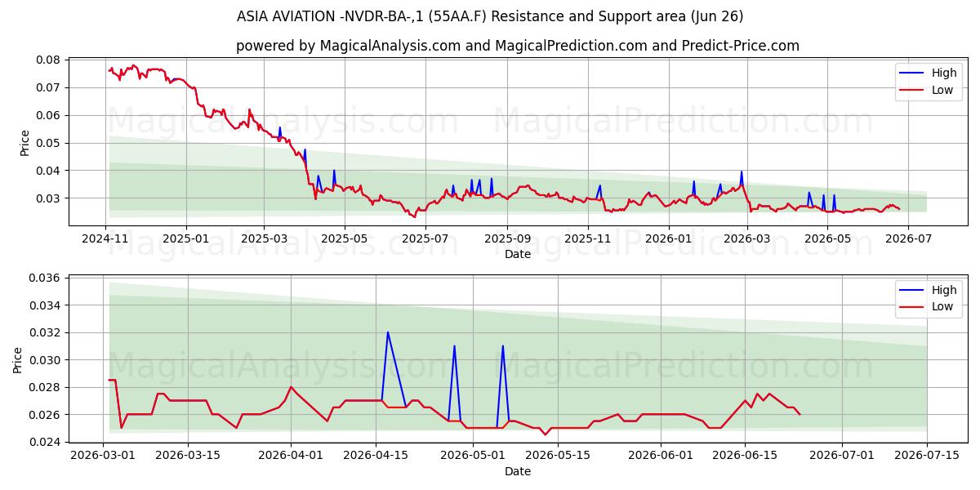
Task: Click the '0.06' price tick on top chart
Action: tap(48, 115)
